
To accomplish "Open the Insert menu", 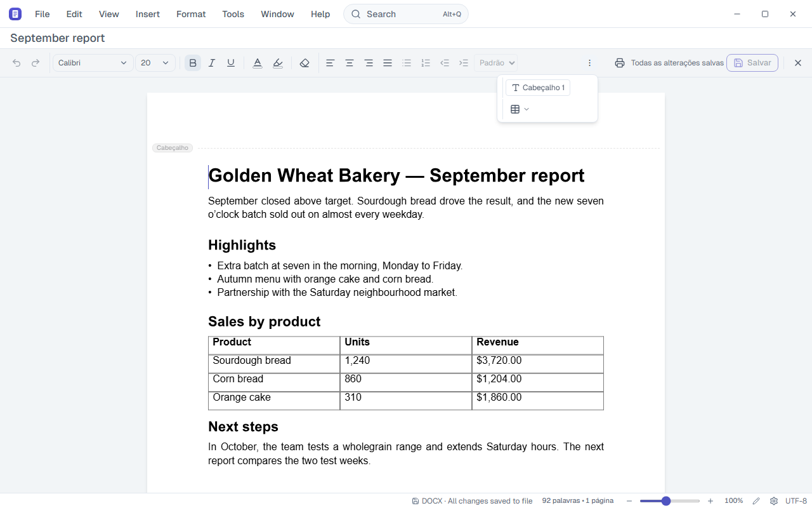I will pos(148,14).
